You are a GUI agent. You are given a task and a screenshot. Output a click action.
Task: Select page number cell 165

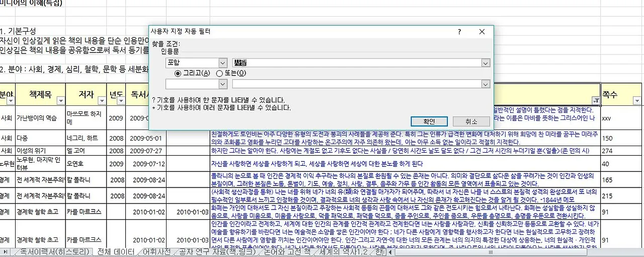tap(621, 180)
